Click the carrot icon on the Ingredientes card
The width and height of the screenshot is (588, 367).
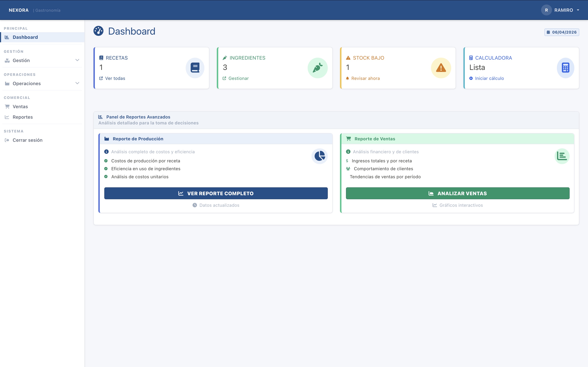pos(318,68)
